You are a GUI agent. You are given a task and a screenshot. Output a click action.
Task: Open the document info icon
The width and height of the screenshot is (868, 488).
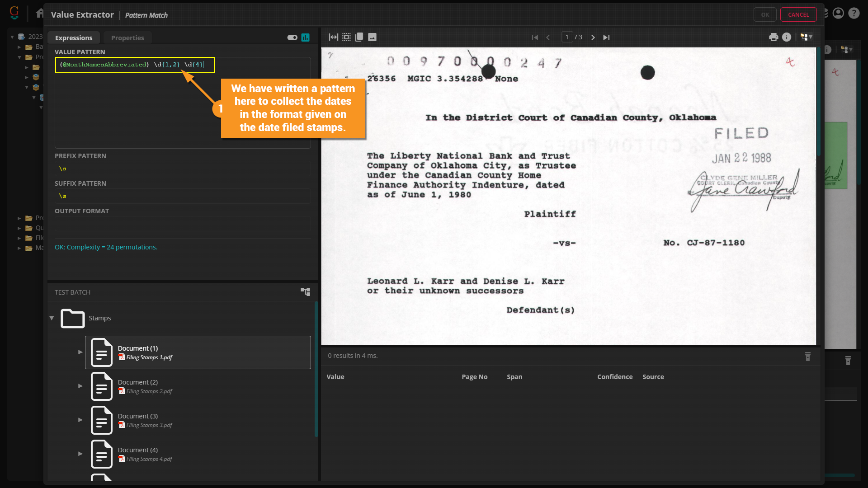tap(787, 37)
